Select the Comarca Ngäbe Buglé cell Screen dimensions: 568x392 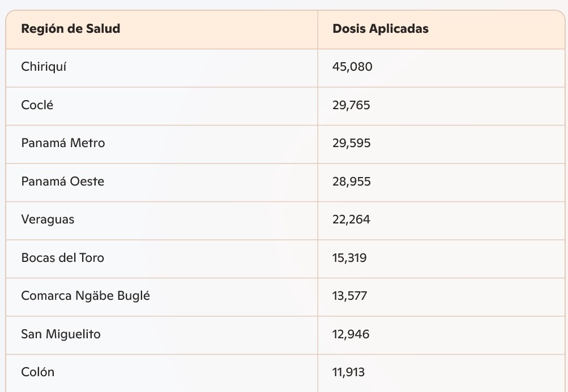(x=86, y=296)
